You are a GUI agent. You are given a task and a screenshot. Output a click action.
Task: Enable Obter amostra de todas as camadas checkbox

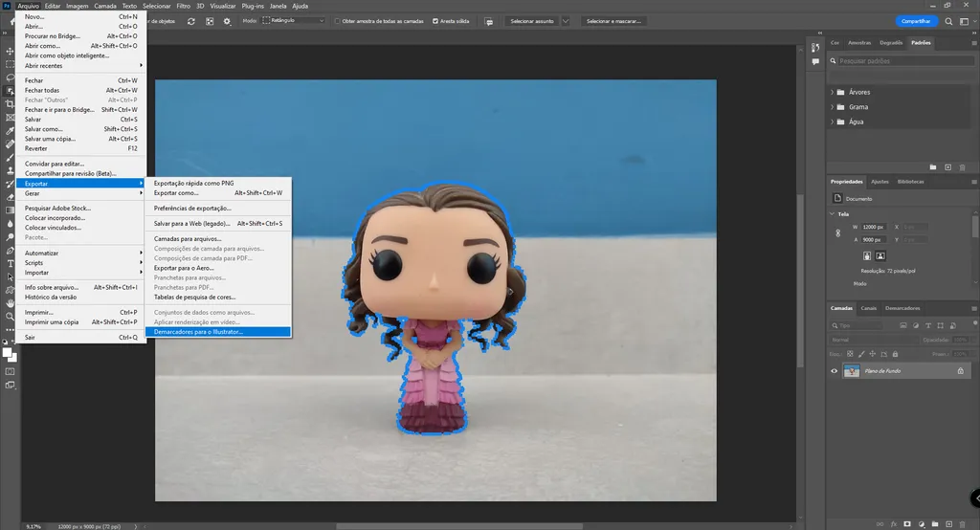337,21
